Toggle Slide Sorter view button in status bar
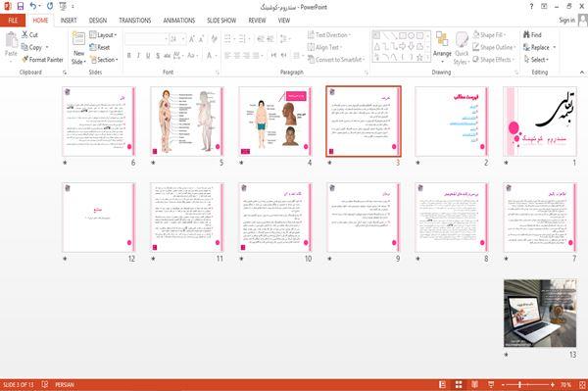 pyautogui.click(x=459, y=384)
